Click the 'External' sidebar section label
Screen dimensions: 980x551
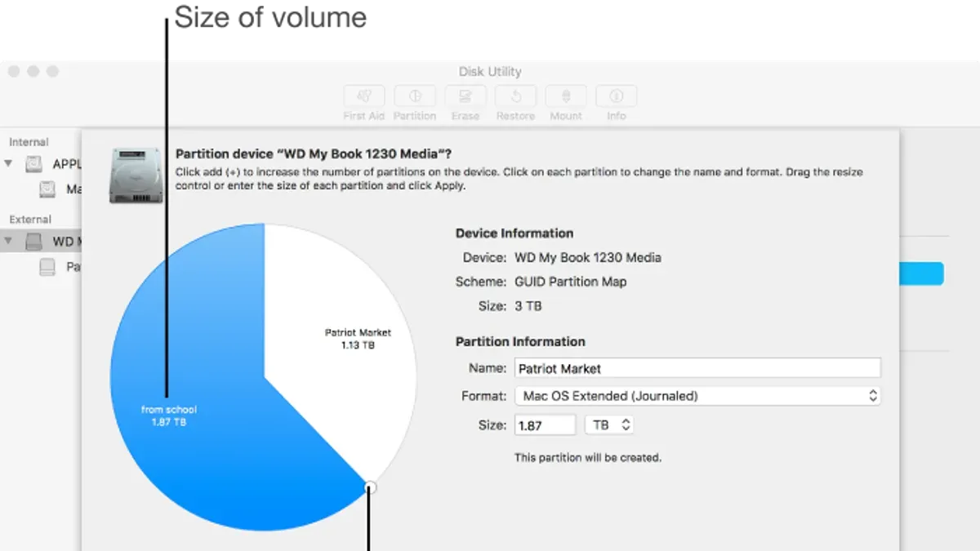[30, 219]
